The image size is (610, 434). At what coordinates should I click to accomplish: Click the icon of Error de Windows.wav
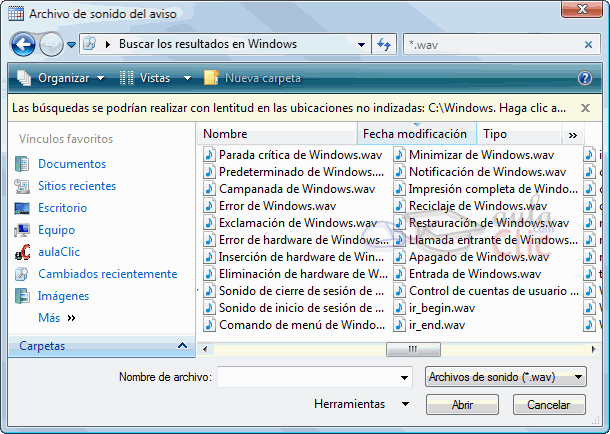[209, 206]
